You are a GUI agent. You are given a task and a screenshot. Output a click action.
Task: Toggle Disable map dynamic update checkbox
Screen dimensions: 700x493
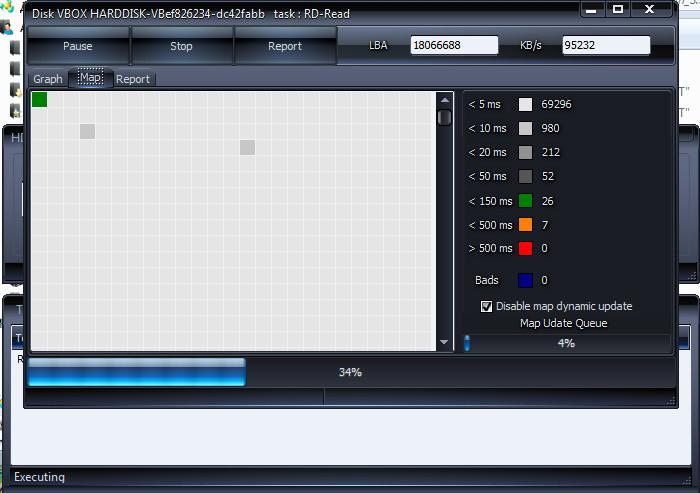(x=487, y=306)
